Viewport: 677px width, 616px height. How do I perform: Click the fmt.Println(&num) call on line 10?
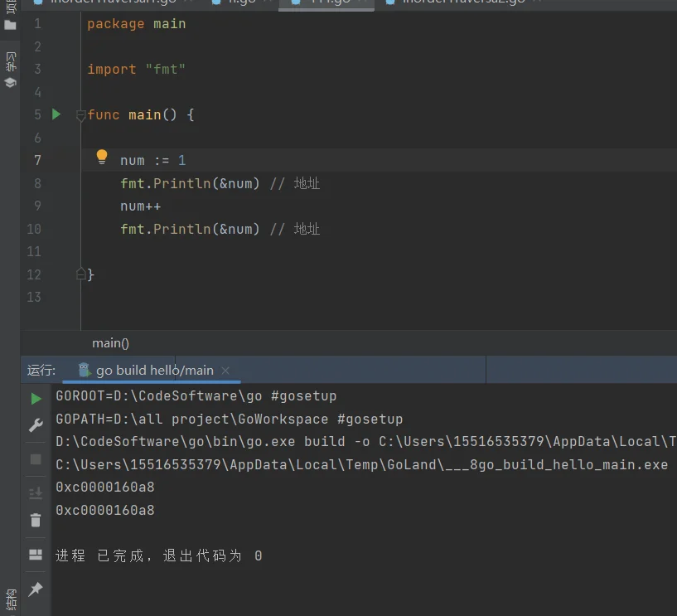coord(190,229)
